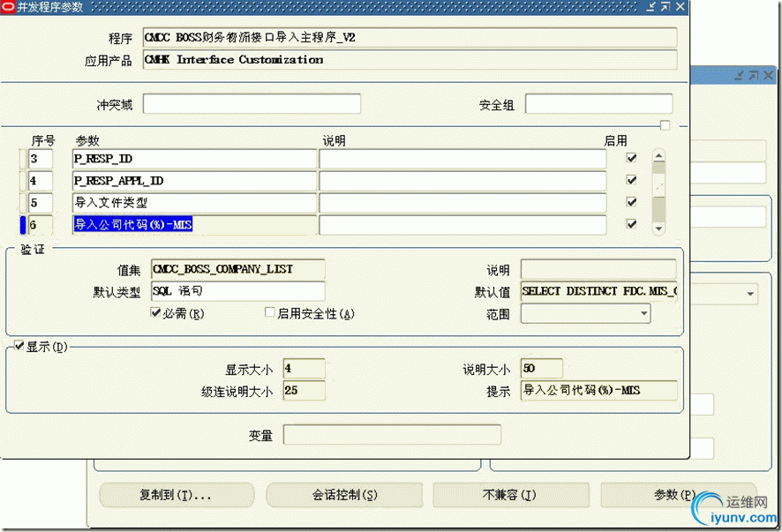The width and height of the screenshot is (782, 532).
Task: Click the parameter list scroll down arrow
Action: tap(658, 229)
